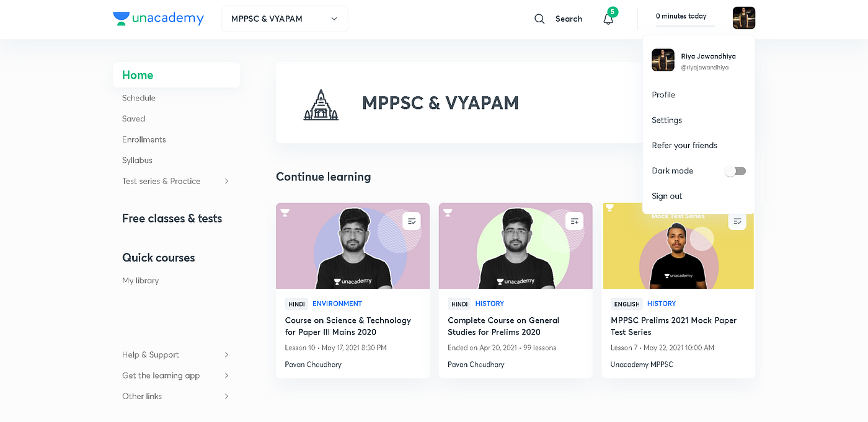Click the Unacademy logo
Viewport: 868px width, 422px height.
(x=158, y=19)
